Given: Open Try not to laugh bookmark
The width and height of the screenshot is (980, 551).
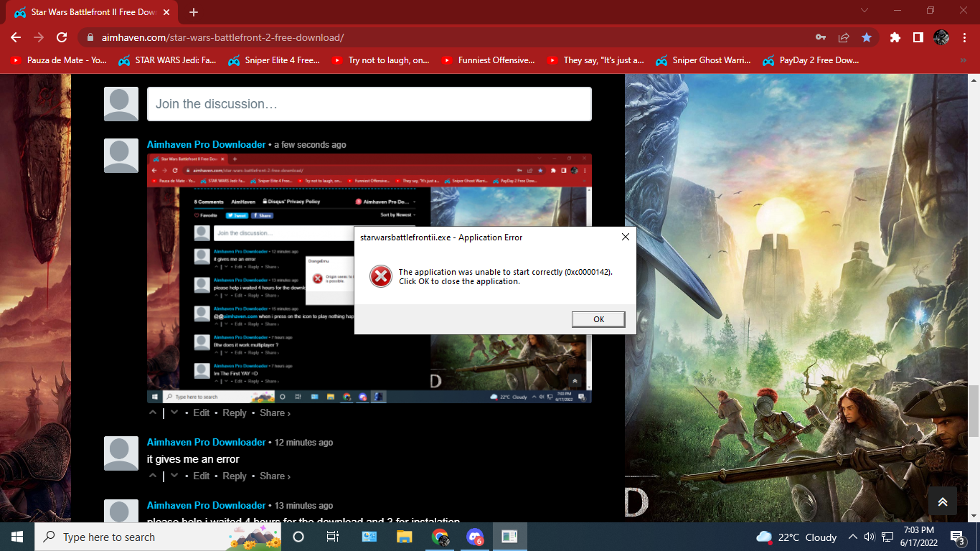Looking at the screenshot, I should pyautogui.click(x=381, y=60).
